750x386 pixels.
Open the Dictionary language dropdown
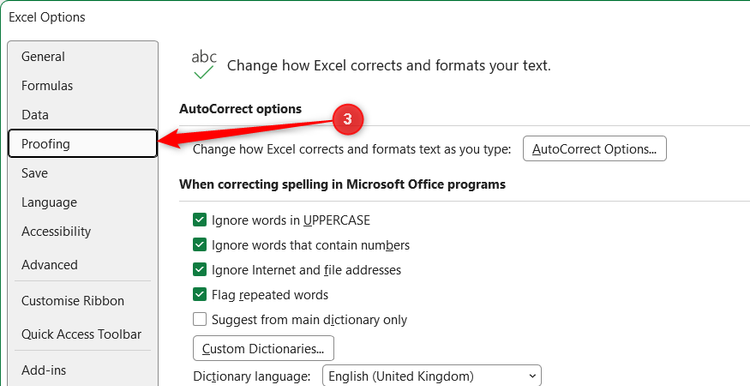click(x=432, y=376)
